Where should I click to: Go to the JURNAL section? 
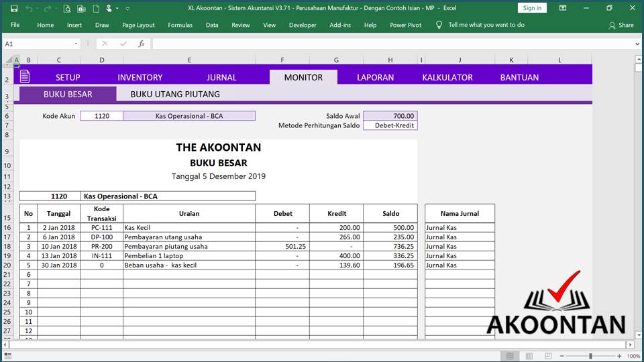click(221, 77)
